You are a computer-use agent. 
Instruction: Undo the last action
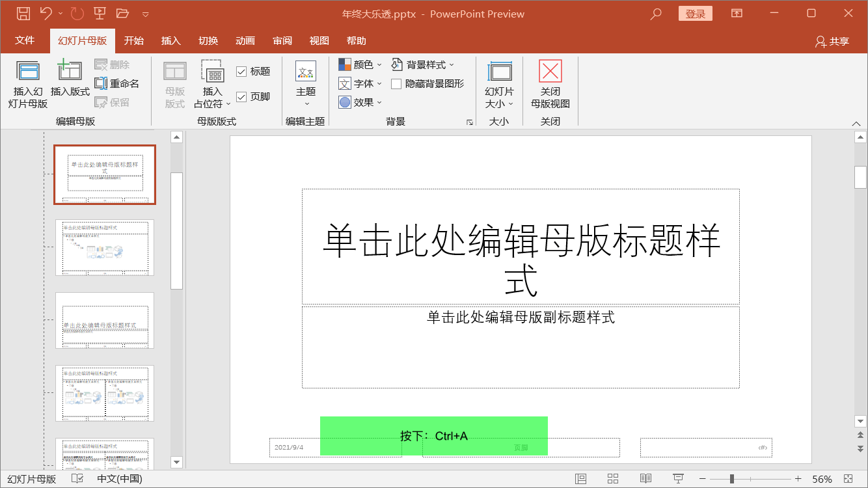46,13
